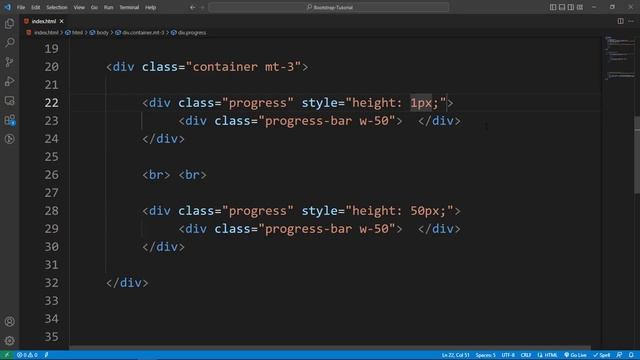Image resolution: width=640 pixels, height=360 pixels.
Task: Click line number 22 in the gutter
Action: [51, 102]
